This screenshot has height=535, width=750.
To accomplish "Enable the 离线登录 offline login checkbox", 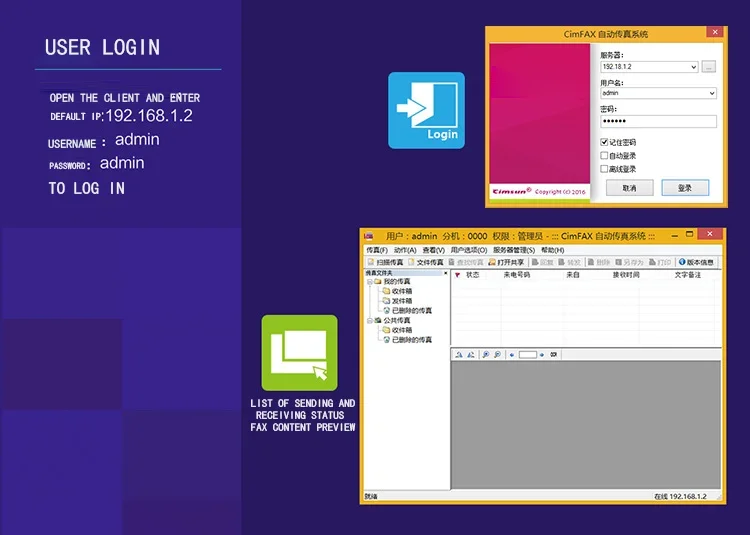I will [x=604, y=169].
